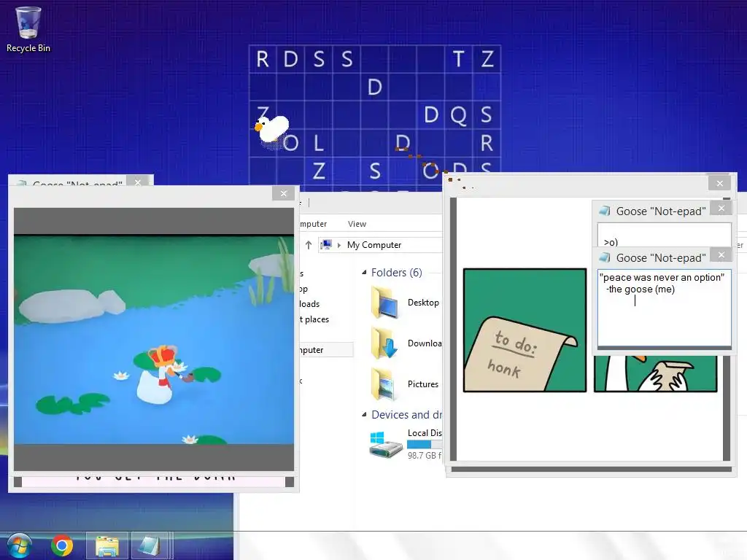This screenshot has width=747, height=560.
Task: Click the notepad icon of the upper Goose Not-epad
Action: [x=605, y=211]
